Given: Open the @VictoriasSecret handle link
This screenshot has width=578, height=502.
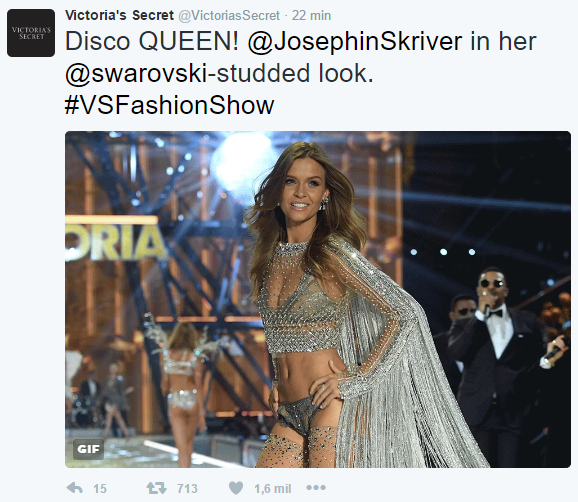Looking at the screenshot, I should [229, 15].
